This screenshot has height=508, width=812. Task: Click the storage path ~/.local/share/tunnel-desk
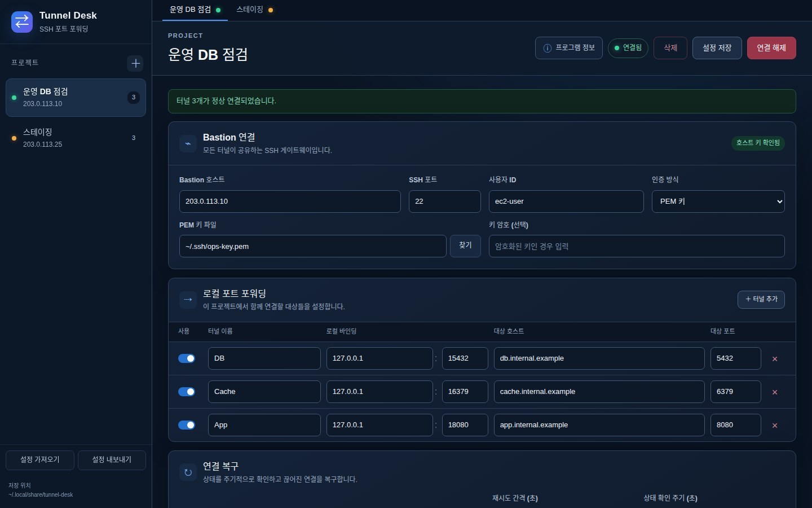pyautogui.click(x=41, y=495)
